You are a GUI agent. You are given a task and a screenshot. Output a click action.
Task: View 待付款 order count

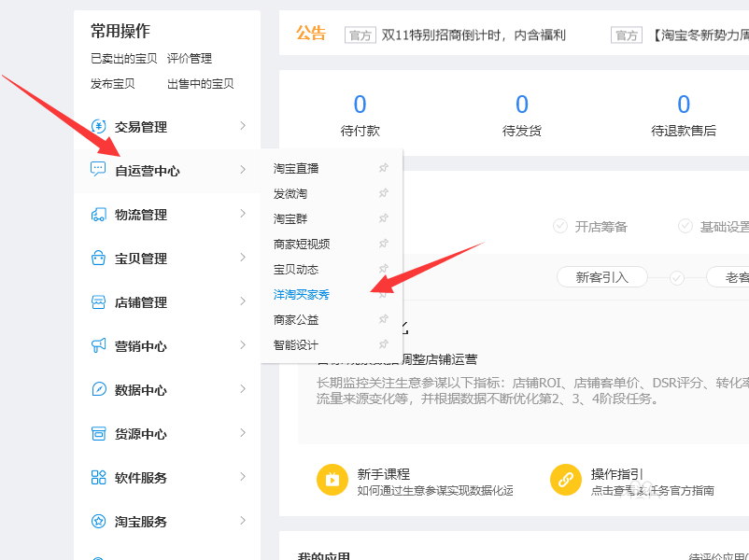pyautogui.click(x=360, y=105)
